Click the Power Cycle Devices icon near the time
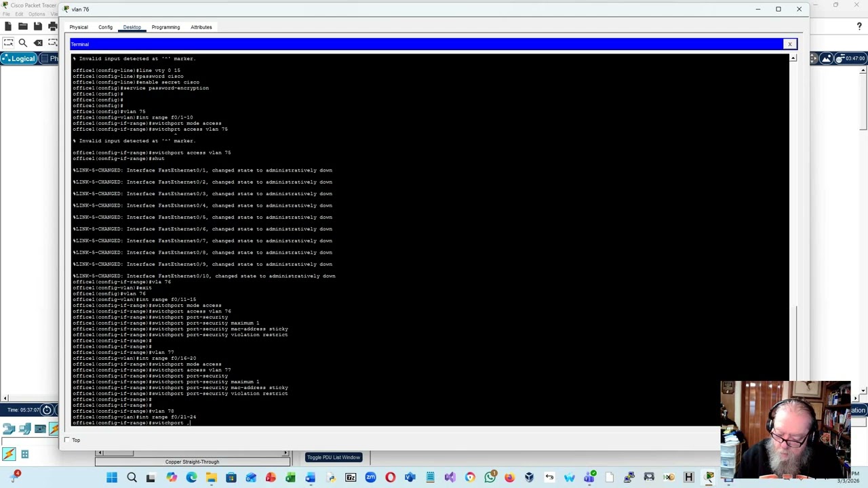Image resolution: width=868 pixels, height=488 pixels. [47, 409]
